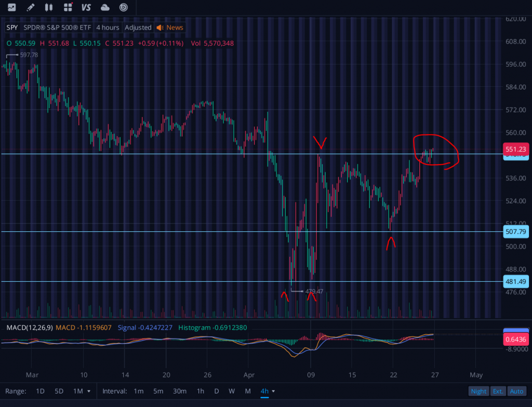Open the chart indicators icon
This screenshot has width=532, height=407.
pos(11,7)
